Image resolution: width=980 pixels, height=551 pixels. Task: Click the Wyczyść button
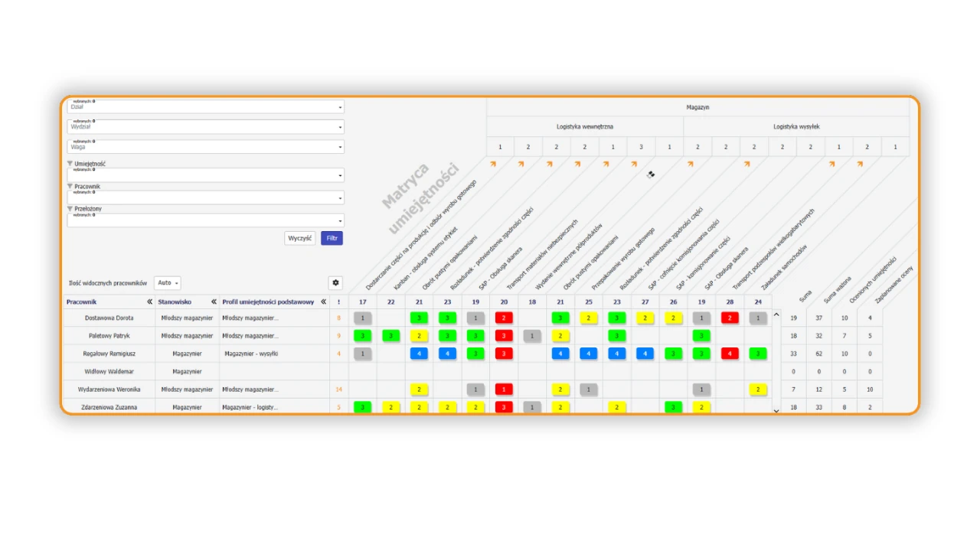coord(300,238)
